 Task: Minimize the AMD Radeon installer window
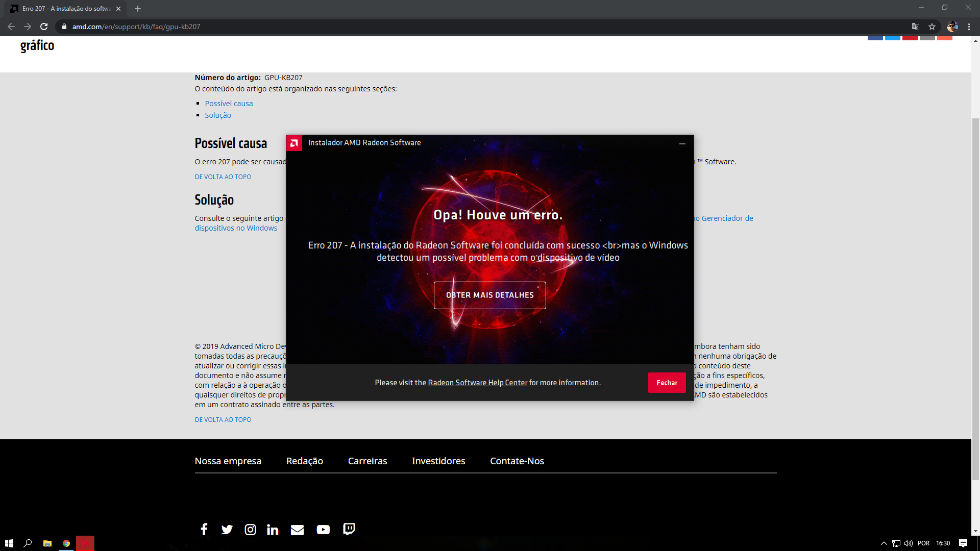[x=682, y=143]
